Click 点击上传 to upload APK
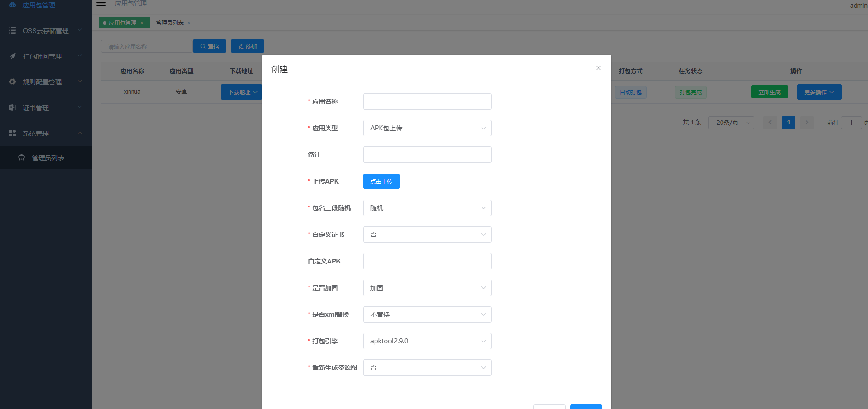The image size is (868, 409). coord(381,181)
